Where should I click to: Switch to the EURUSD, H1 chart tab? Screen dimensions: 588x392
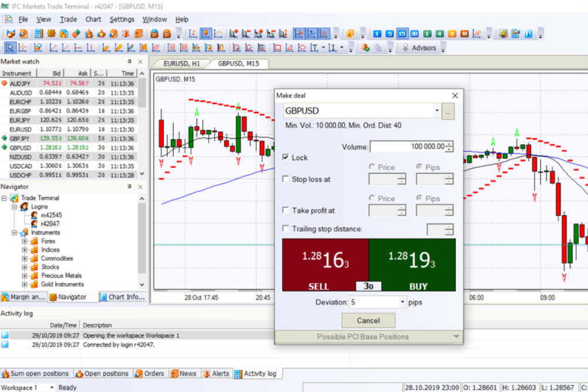coord(182,64)
